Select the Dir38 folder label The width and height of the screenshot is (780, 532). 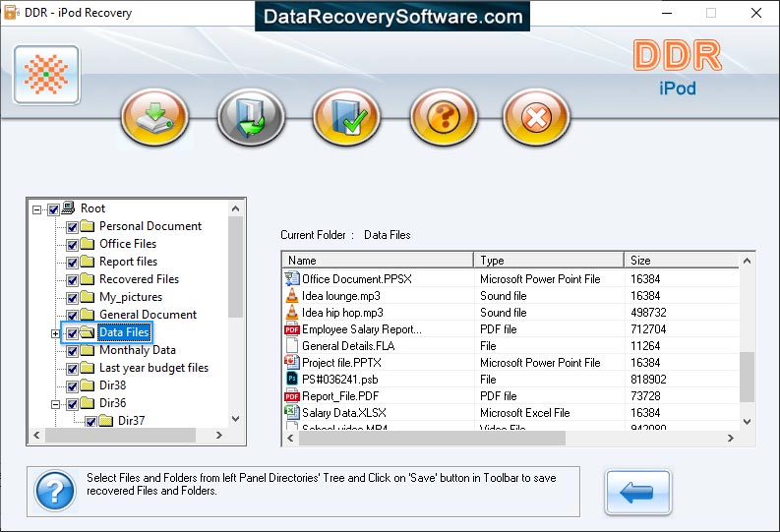(113, 385)
